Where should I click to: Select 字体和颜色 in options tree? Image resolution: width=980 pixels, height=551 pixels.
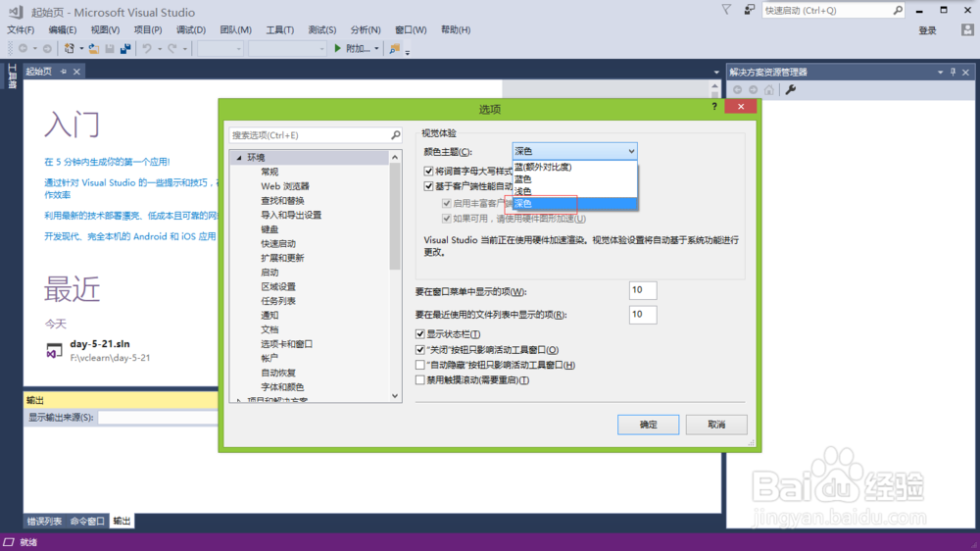(x=282, y=387)
